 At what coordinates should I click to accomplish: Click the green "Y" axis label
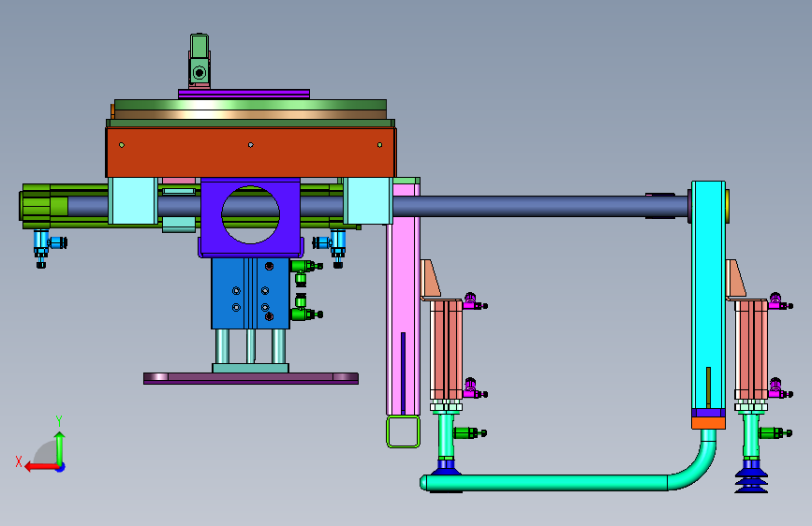59,421
